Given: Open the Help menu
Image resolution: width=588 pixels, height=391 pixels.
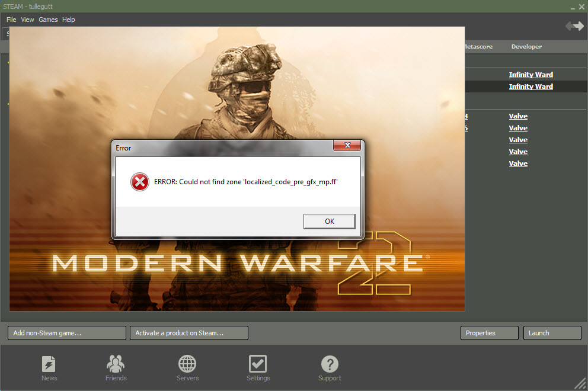Looking at the screenshot, I should point(69,20).
